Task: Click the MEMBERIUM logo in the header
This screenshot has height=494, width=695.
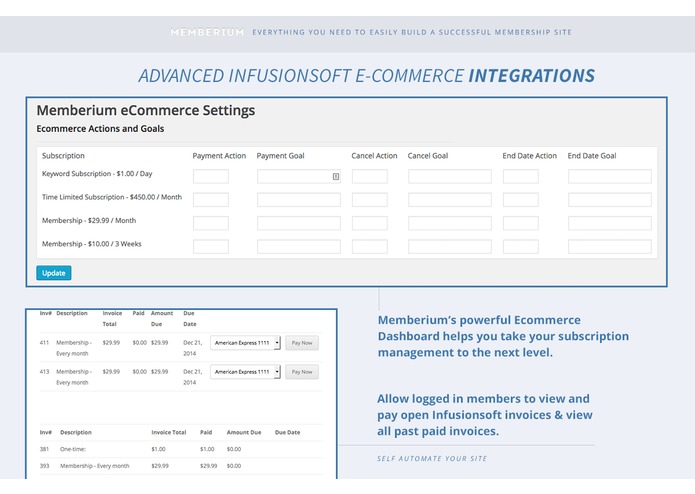Action: tap(207, 32)
